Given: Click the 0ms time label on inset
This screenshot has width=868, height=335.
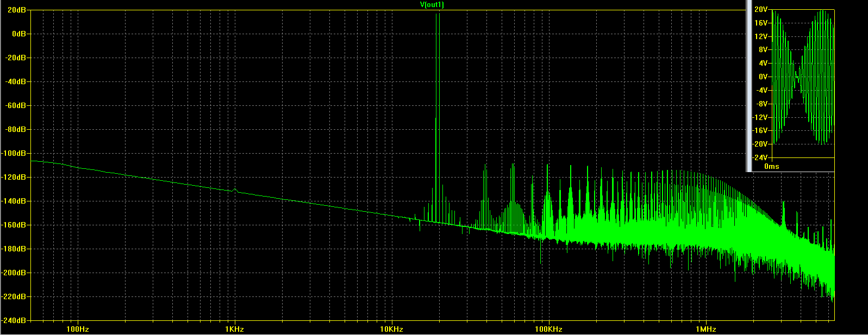Looking at the screenshot, I should pyautogui.click(x=772, y=166).
